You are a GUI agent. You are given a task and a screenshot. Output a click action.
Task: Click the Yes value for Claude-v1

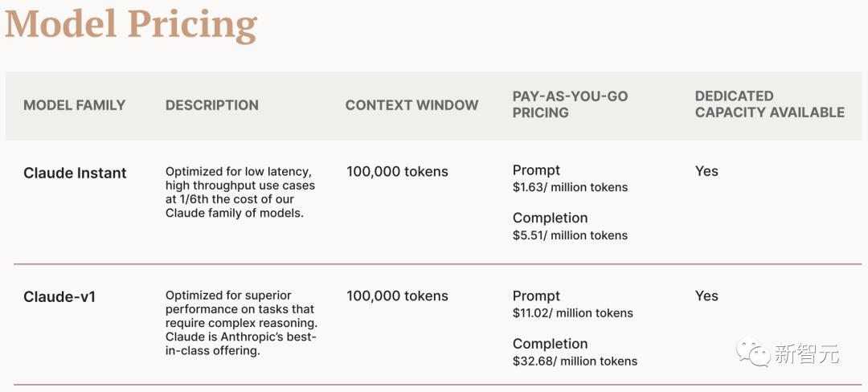(707, 296)
